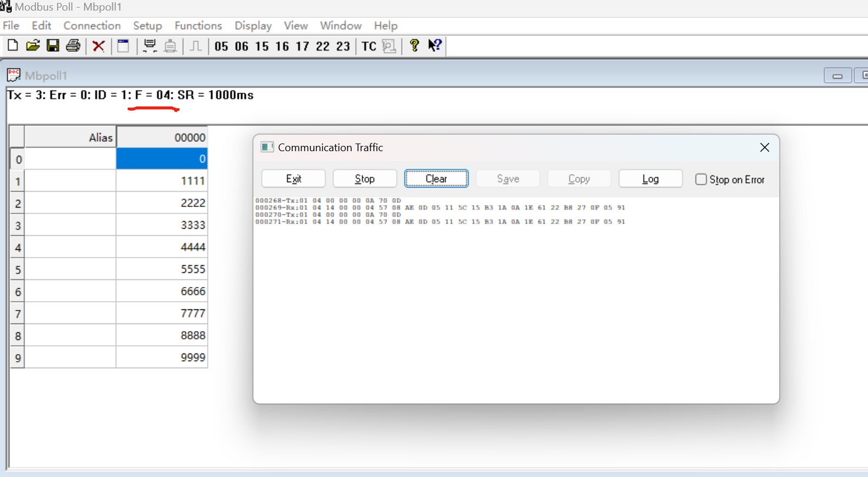
Task: Select function 15 in the toolbar
Action: 262,46
